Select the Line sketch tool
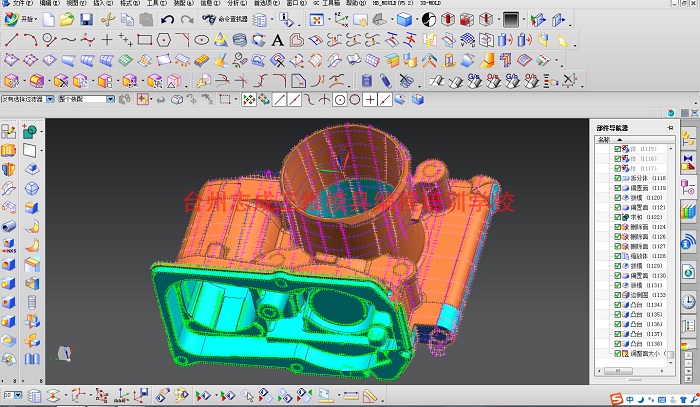 11,40
